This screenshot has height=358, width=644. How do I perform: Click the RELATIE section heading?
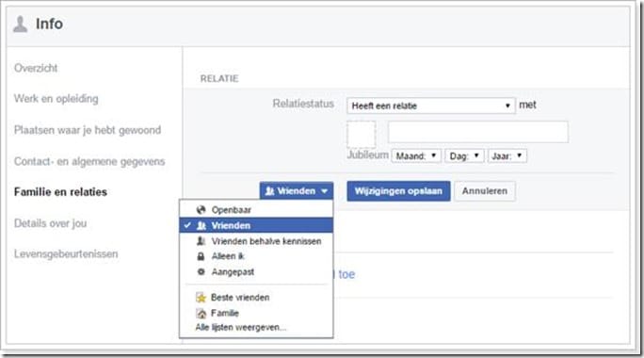coord(219,78)
